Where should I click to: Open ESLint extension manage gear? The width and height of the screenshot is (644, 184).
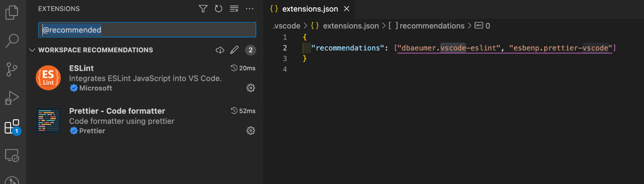pyautogui.click(x=251, y=88)
